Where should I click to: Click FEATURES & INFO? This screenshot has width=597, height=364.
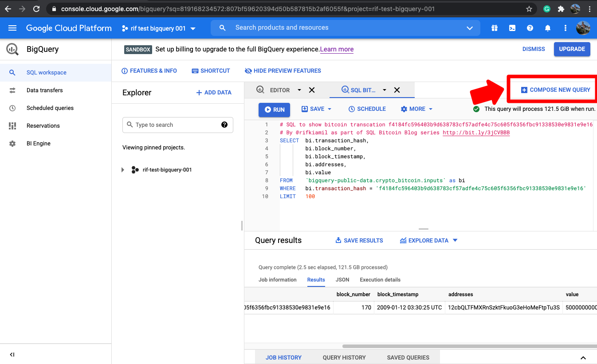coord(149,71)
